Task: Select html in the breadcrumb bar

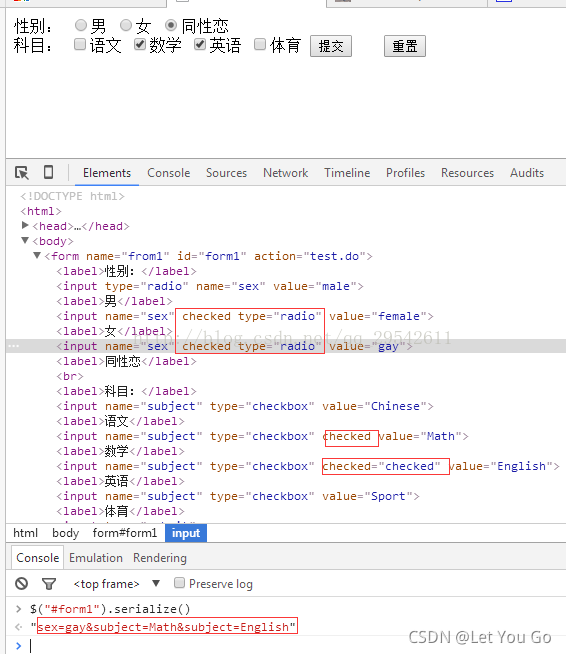Action: click(x=25, y=533)
